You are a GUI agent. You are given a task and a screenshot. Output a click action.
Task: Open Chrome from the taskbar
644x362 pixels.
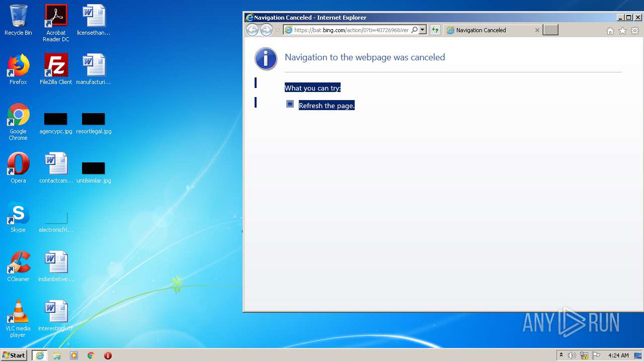pyautogui.click(x=91, y=355)
